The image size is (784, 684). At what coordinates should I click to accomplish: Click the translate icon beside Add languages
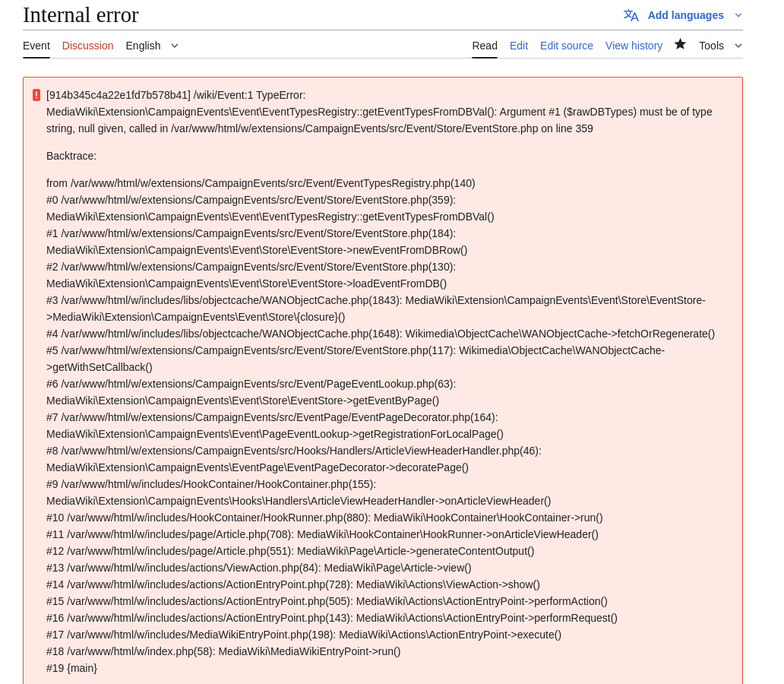coord(631,15)
